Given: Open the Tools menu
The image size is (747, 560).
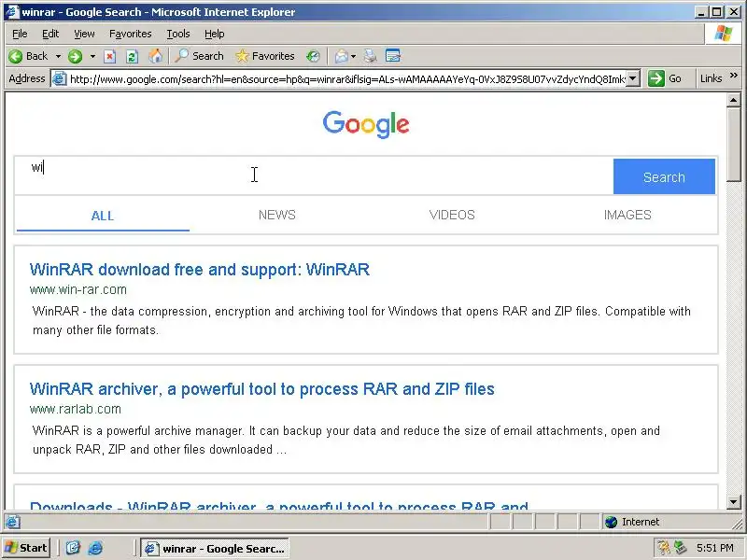Looking at the screenshot, I should click(178, 34).
